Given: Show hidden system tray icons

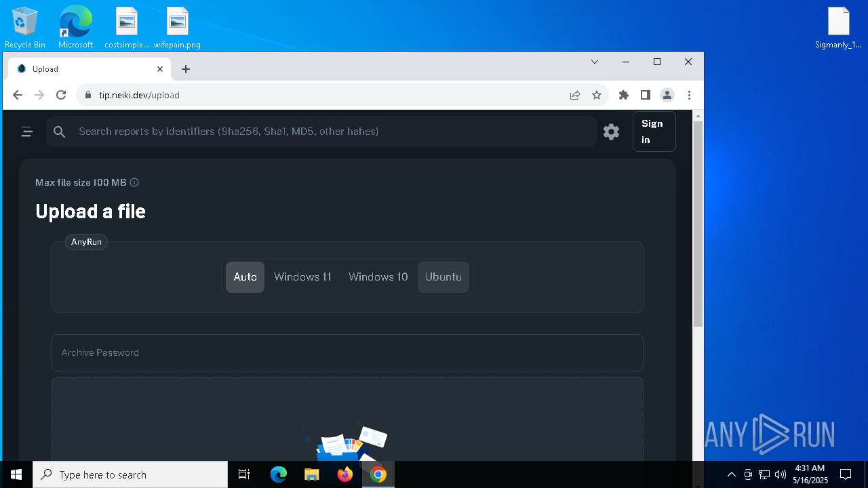Looking at the screenshot, I should pos(731,474).
